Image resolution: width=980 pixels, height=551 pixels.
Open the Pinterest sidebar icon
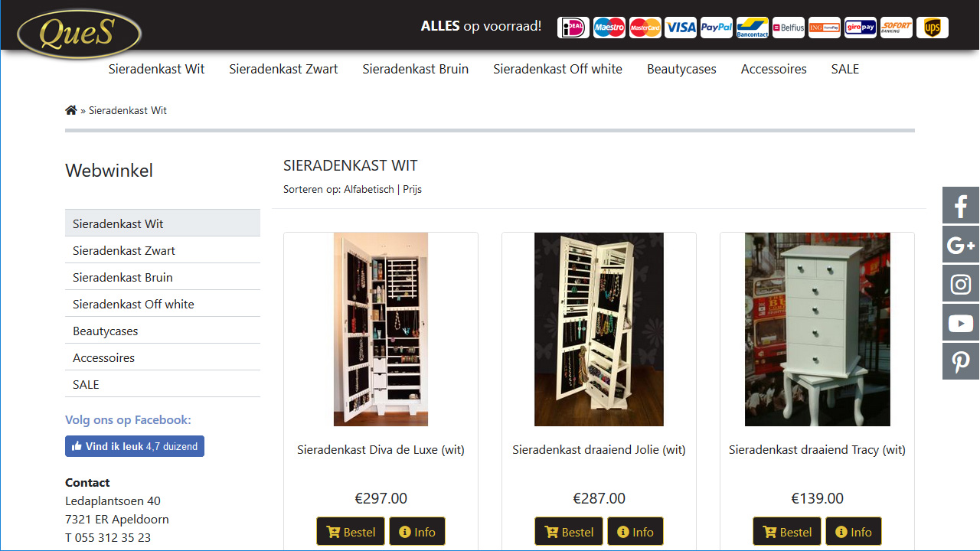click(961, 362)
